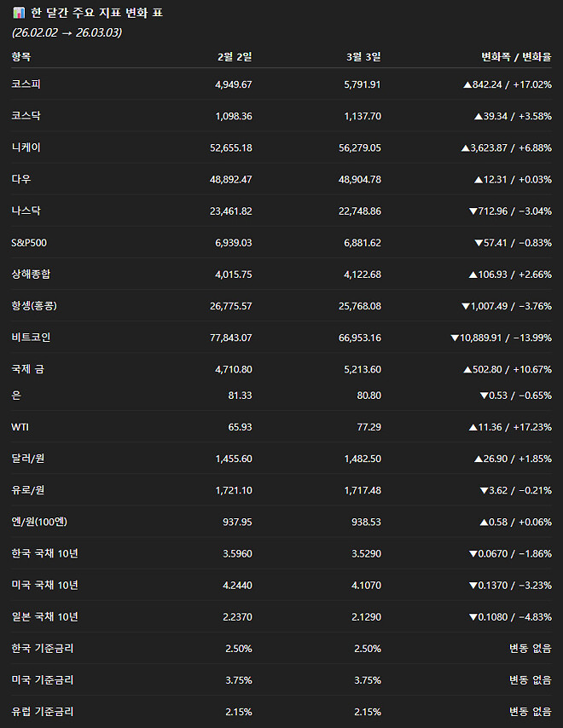Select the '나스닥' row label
The height and width of the screenshot is (728, 563).
[x=26, y=211]
